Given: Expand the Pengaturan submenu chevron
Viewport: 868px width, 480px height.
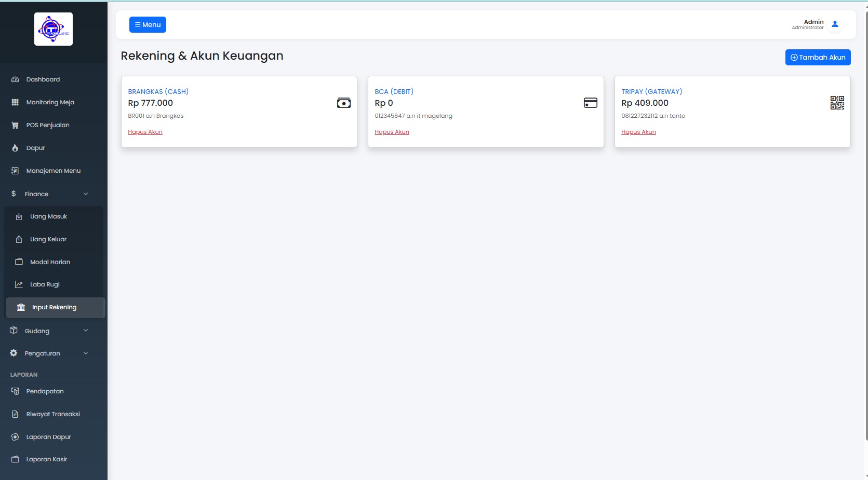Looking at the screenshot, I should coord(86,353).
